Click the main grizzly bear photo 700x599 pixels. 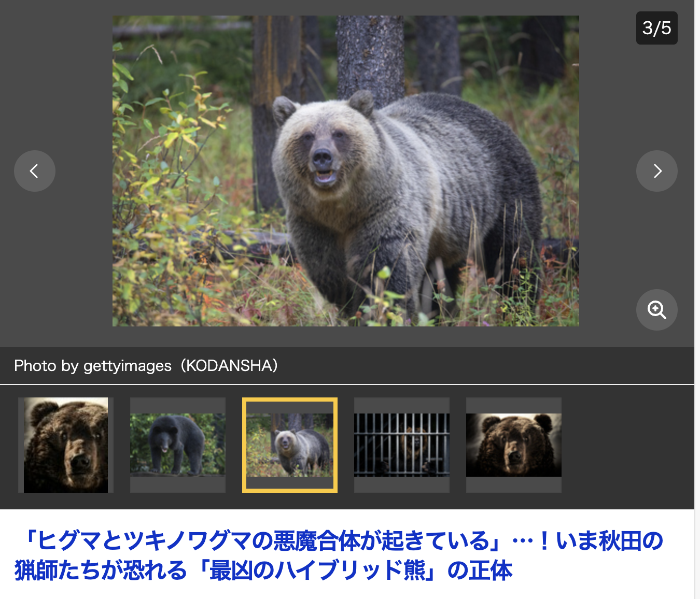[x=346, y=171]
